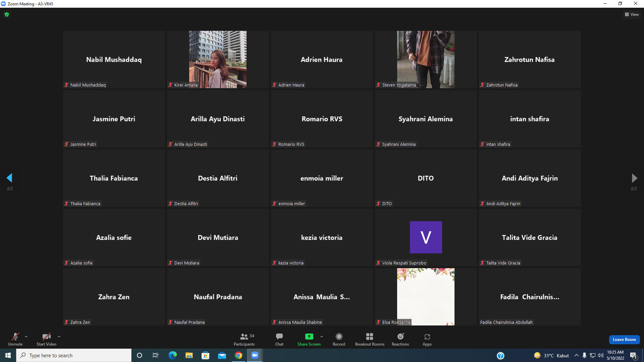The width and height of the screenshot is (644, 362).
Task: Select Kirei Amalia's video thumbnail
Action: (218, 59)
